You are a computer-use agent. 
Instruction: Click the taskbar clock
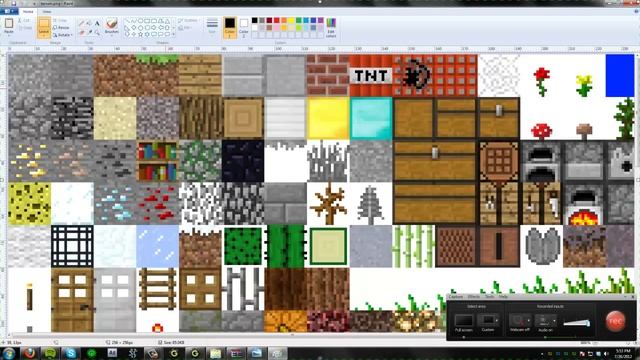(x=623, y=353)
